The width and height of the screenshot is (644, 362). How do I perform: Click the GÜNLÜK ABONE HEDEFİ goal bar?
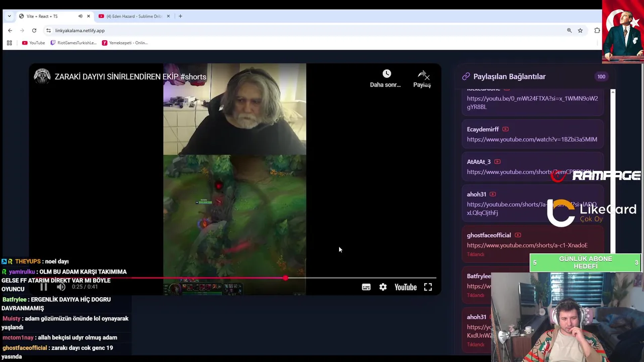pos(586,262)
